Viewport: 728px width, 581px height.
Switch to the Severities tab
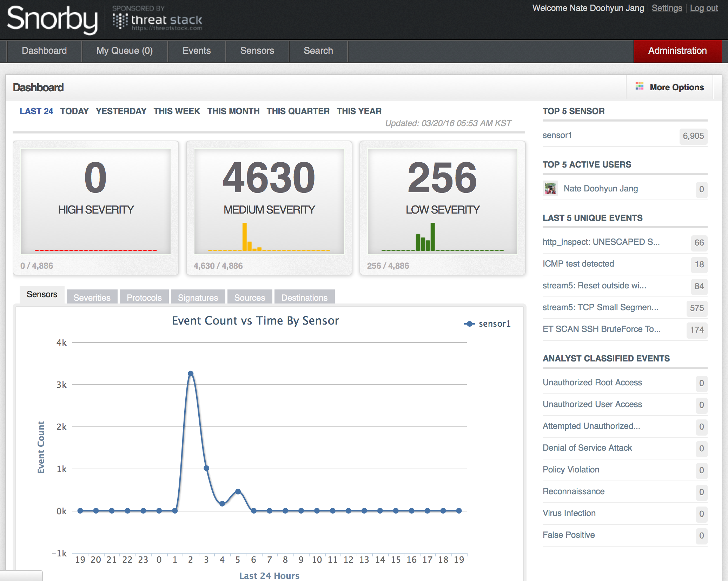click(x=92, y=298)
